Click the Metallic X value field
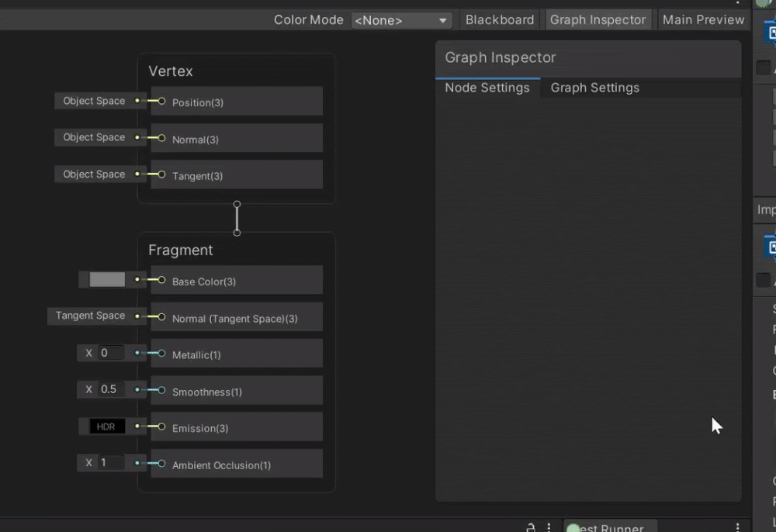 111,353
